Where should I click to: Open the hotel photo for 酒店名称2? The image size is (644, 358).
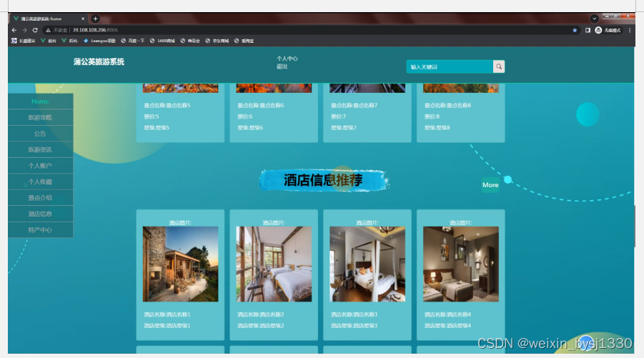point(274,264)
